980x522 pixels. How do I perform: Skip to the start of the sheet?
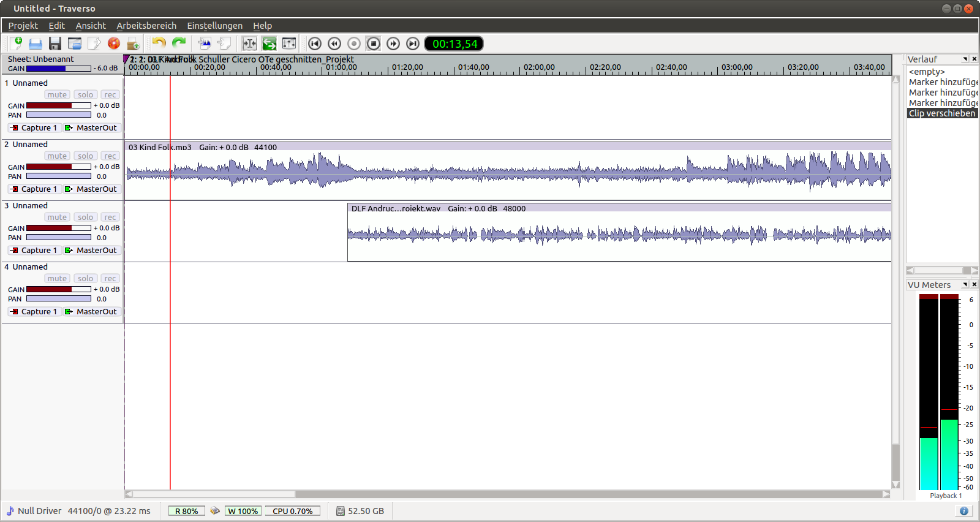315,43
